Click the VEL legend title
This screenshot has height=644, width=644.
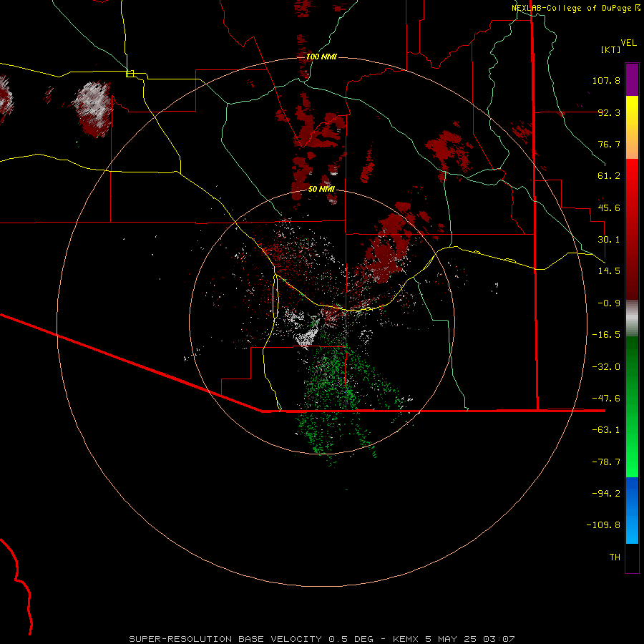628,43
